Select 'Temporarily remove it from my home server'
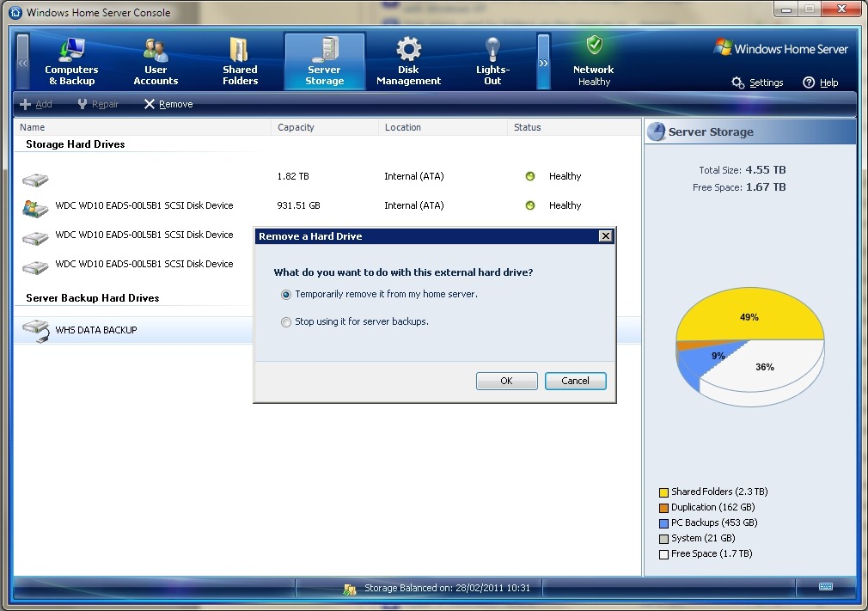The image size is (868, 611). pos(287,294)
